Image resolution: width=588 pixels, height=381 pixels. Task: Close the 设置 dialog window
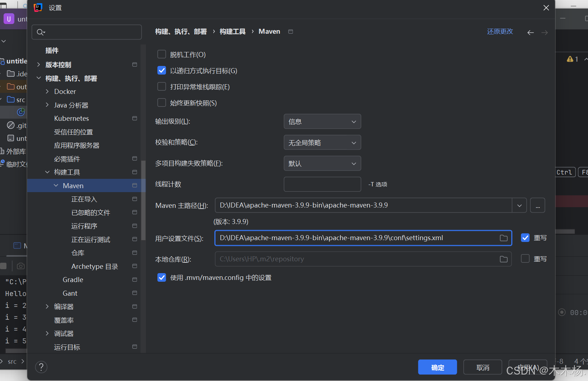[x=546, y=8]
